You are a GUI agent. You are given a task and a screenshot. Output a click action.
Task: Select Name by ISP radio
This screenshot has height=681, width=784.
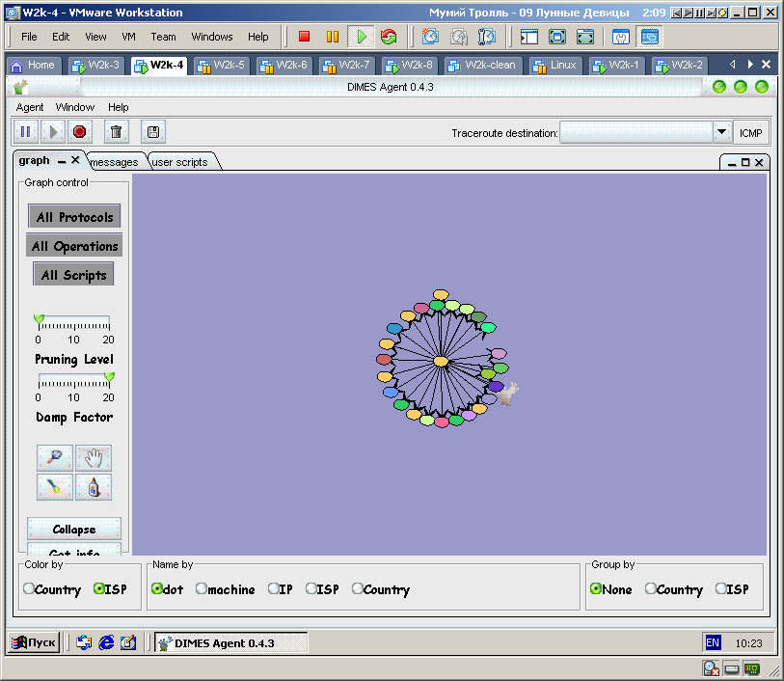[x=322, y=589]
